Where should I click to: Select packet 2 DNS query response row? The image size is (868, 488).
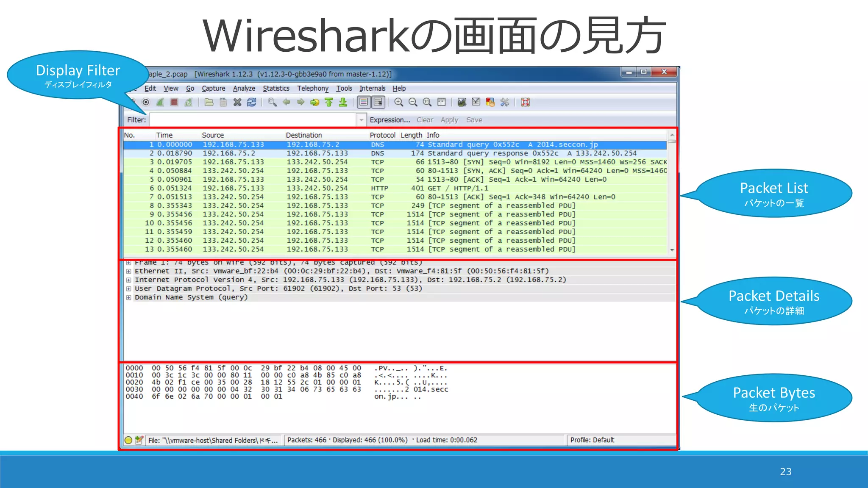[x=395, y=153]
